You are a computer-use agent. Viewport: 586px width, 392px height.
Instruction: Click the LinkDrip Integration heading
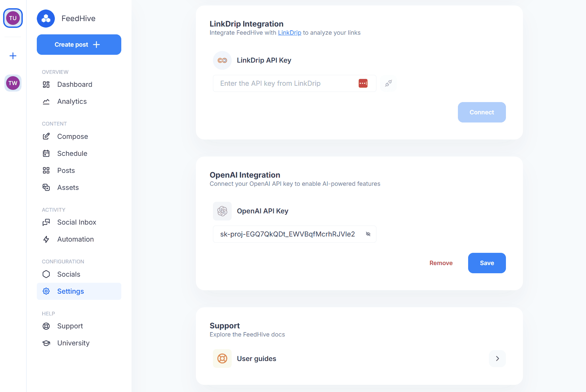point(247,24)
